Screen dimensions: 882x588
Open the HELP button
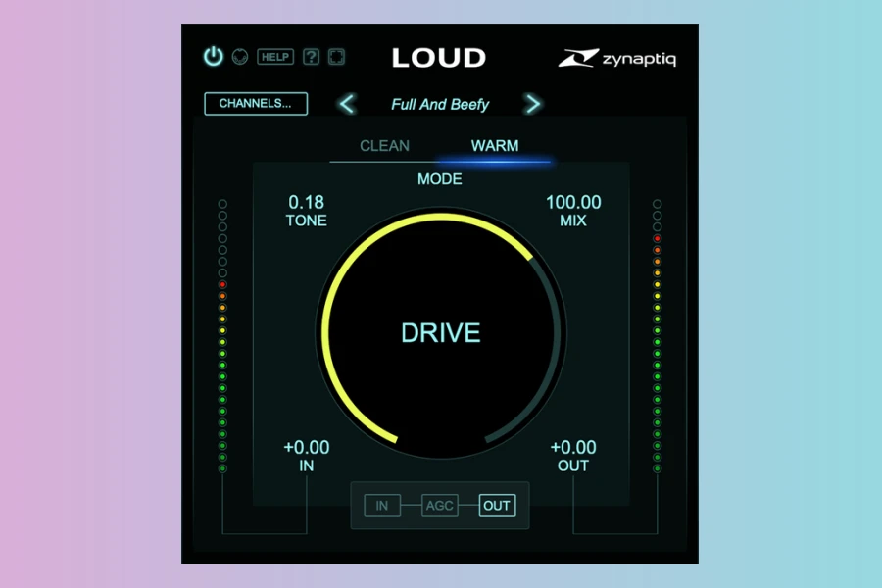[x=275, y=57]
